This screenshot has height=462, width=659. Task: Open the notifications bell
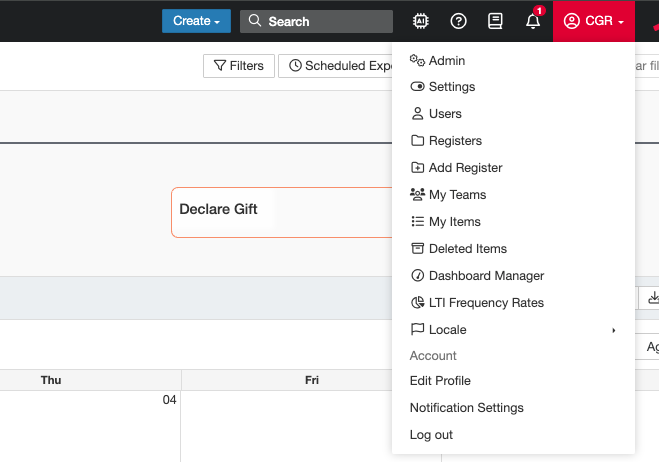pos(533,21)
